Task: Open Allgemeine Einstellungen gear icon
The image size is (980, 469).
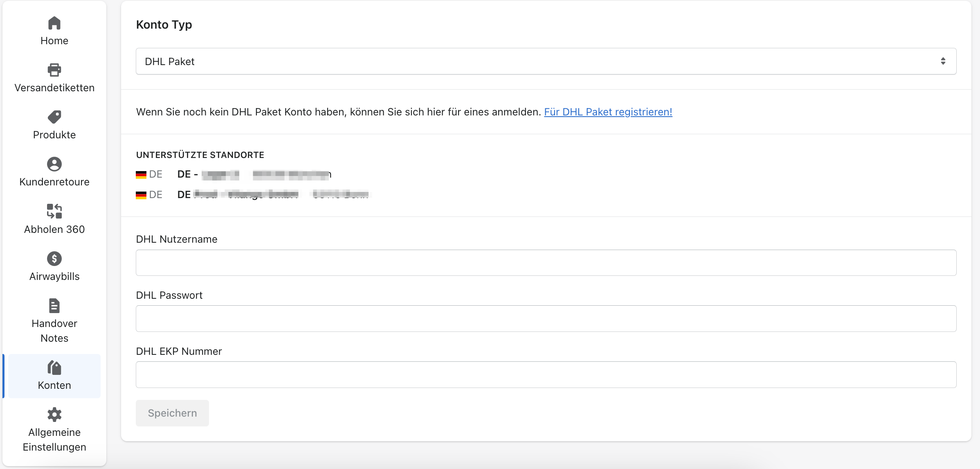Action: (54, 415)
